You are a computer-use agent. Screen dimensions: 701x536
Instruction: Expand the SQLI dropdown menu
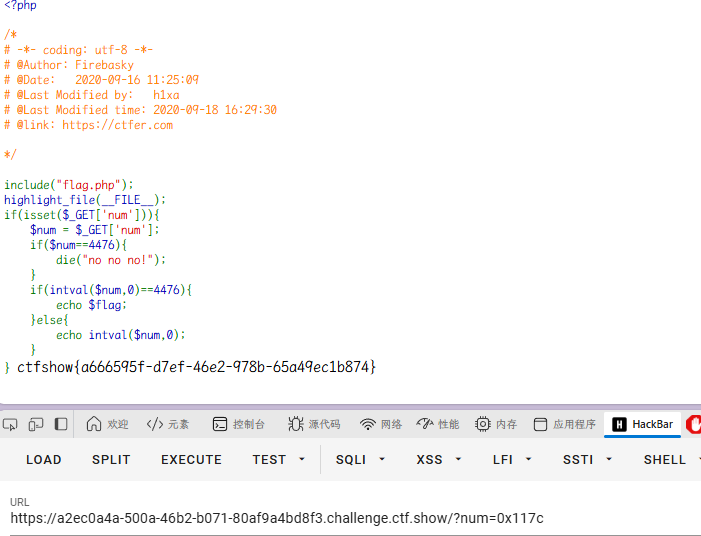click(x=360, y=460)
